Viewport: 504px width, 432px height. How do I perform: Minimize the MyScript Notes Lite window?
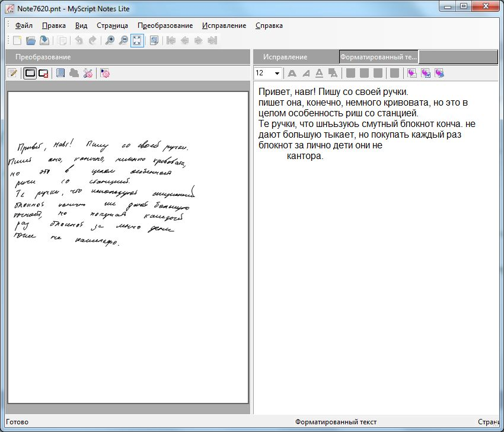[x=448, y=7]
